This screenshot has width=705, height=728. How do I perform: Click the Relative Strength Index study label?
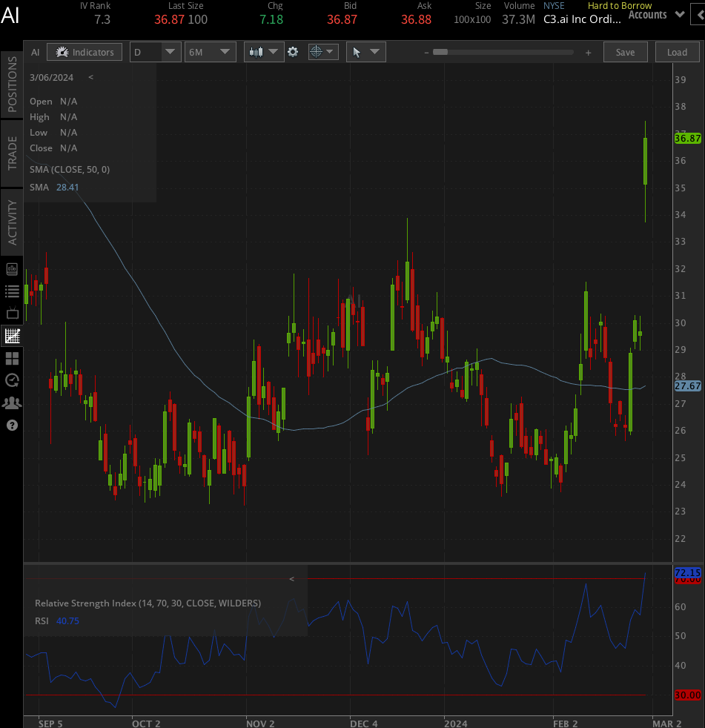tap(148, 603)
